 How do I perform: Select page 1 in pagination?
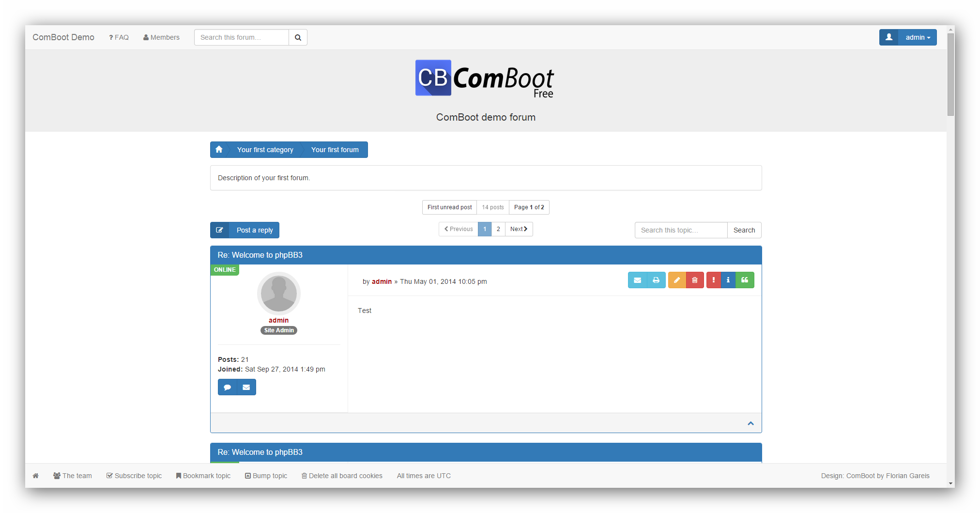point(485,229)
